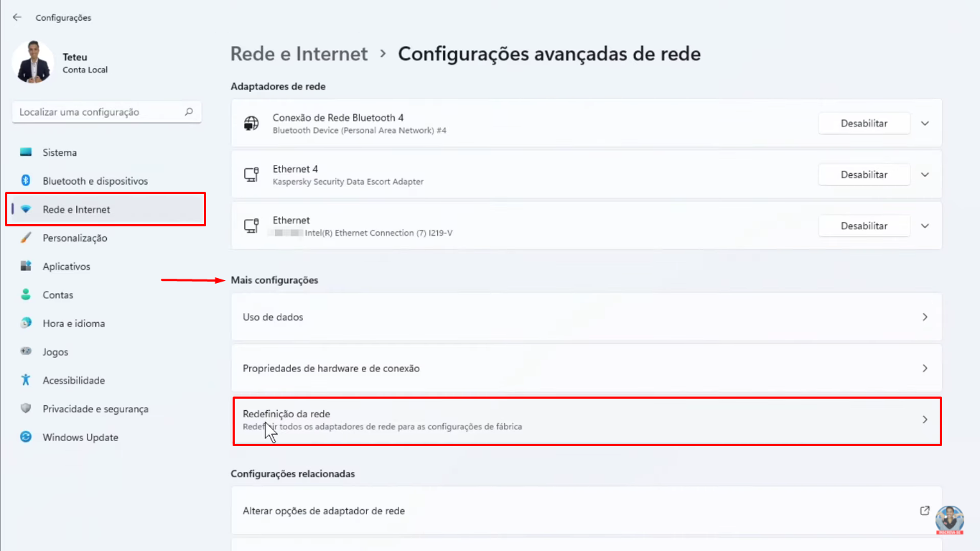980x551 pixels.
Task: Click the Aplicativos icon in sidebar
Action: coord(26,267)
